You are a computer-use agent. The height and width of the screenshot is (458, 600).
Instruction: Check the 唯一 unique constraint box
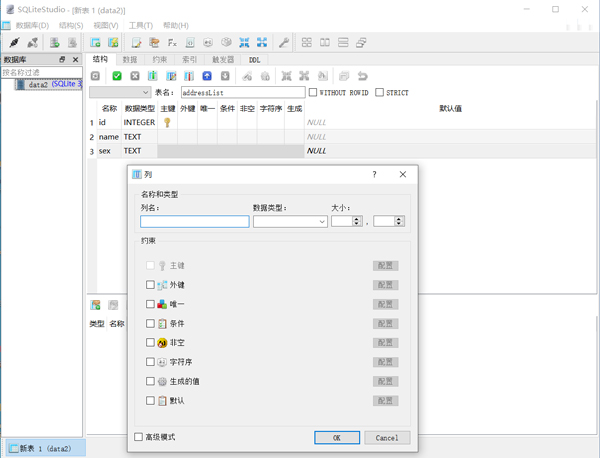pyautogui.click(x=151, y=304)
